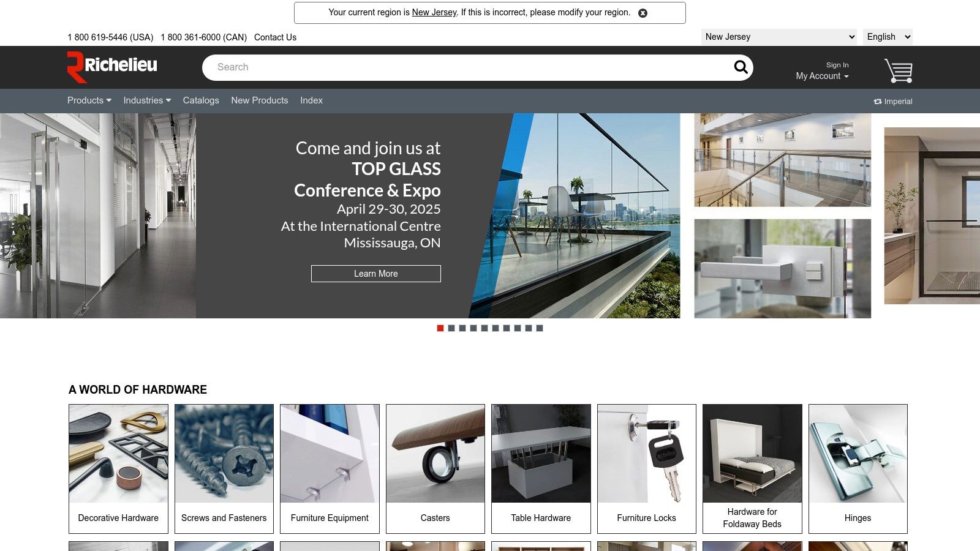Click the Contact Us link

[275, 37]
